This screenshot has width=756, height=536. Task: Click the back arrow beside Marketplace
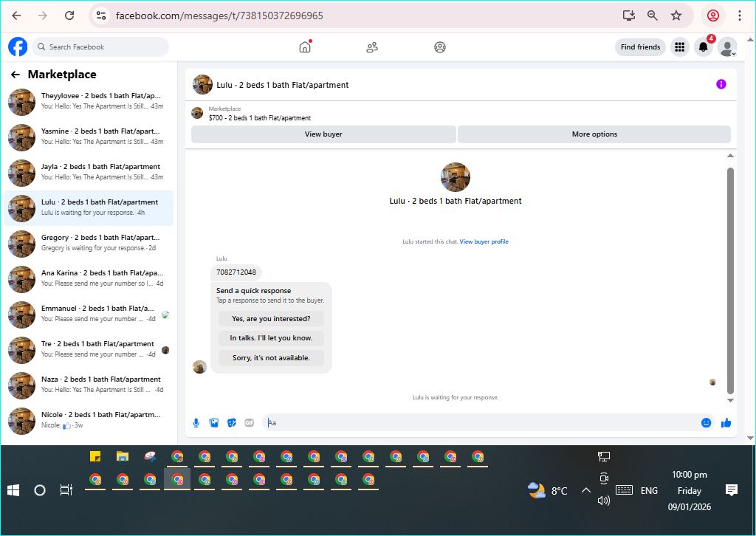[16, 75]
